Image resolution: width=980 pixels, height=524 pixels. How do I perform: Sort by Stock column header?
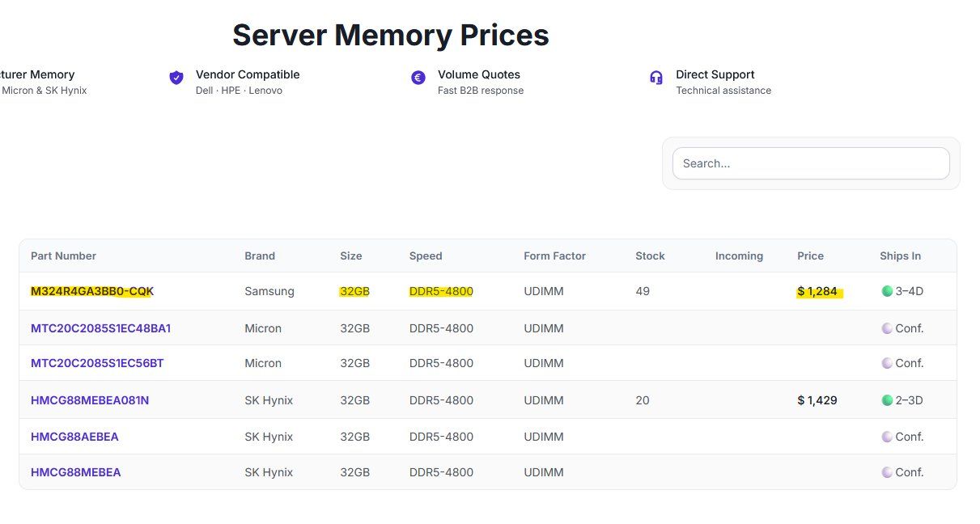pos(651,256)
